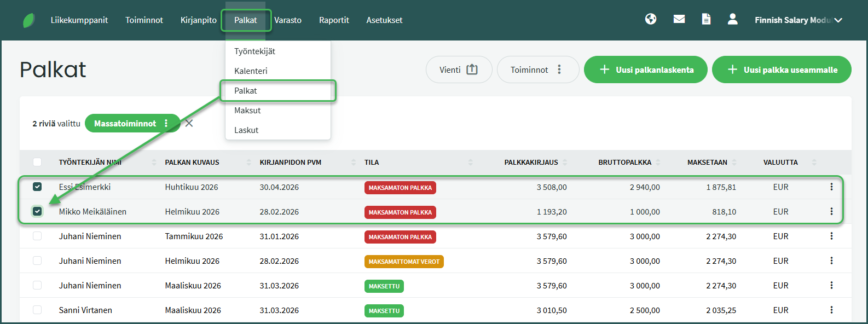Click the document icon in header
The image size is (868, 324).
(x=707, y=20)
